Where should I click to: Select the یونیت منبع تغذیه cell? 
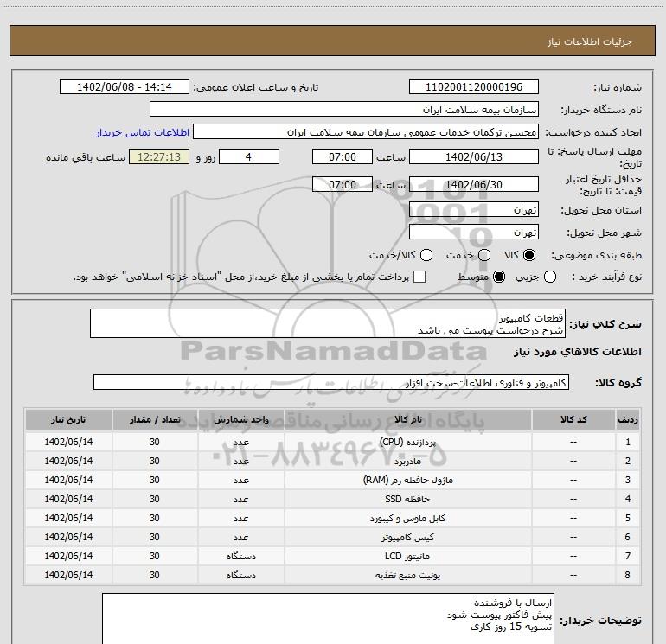407,575
